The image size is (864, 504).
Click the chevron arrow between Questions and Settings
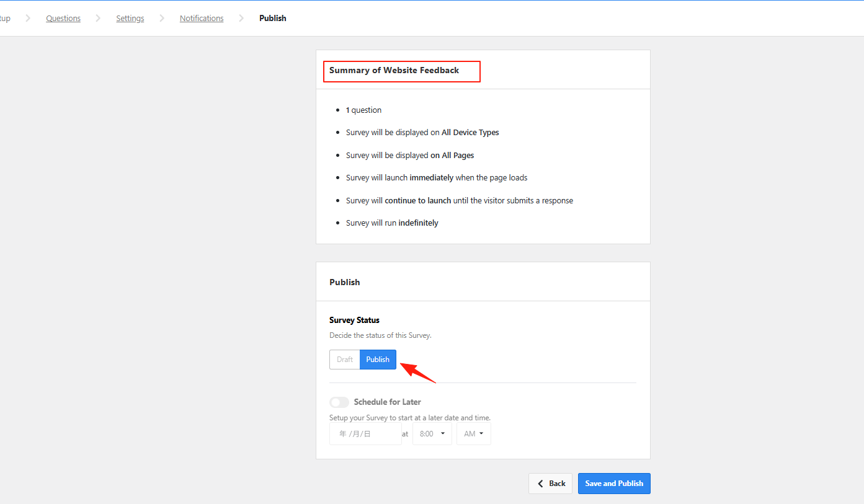98,19
